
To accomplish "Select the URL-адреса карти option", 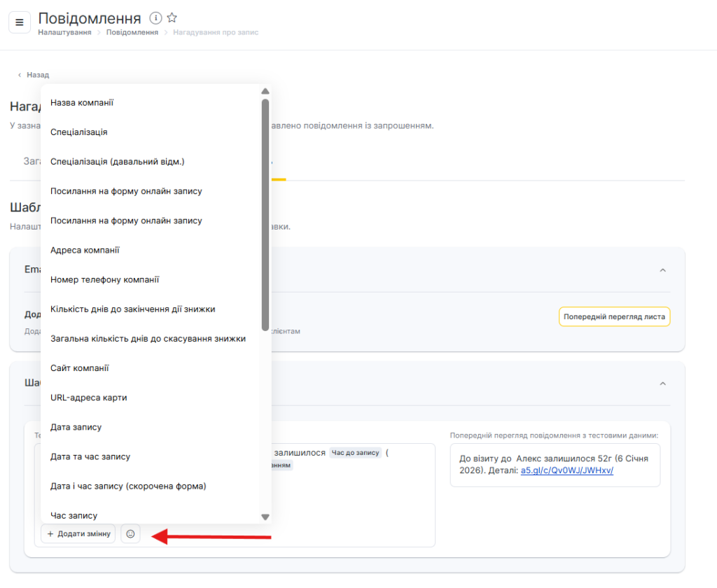I will [88, 398].
